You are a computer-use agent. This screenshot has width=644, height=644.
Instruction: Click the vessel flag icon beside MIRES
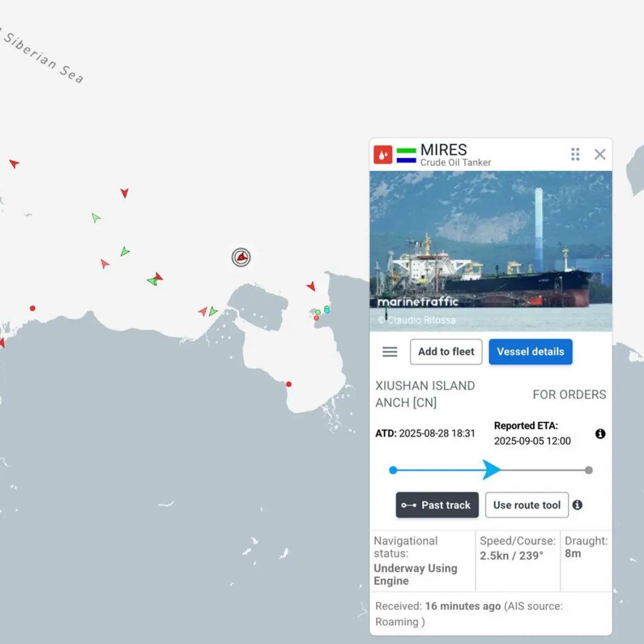tap(406, 155)
